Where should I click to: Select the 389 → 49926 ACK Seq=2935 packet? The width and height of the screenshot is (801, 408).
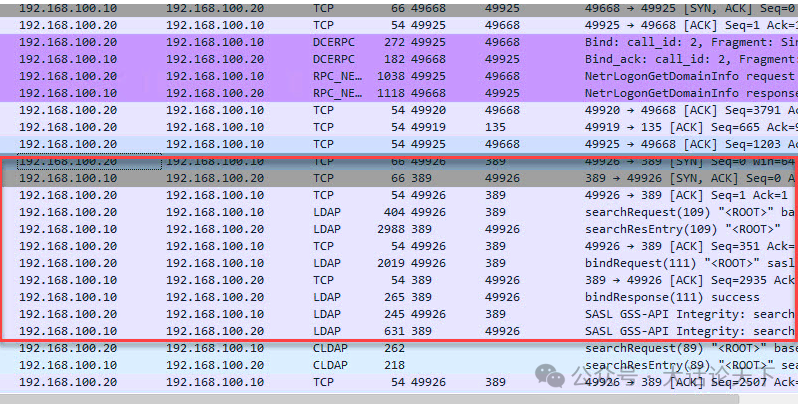pyautogui.click(x=400, y=280)
